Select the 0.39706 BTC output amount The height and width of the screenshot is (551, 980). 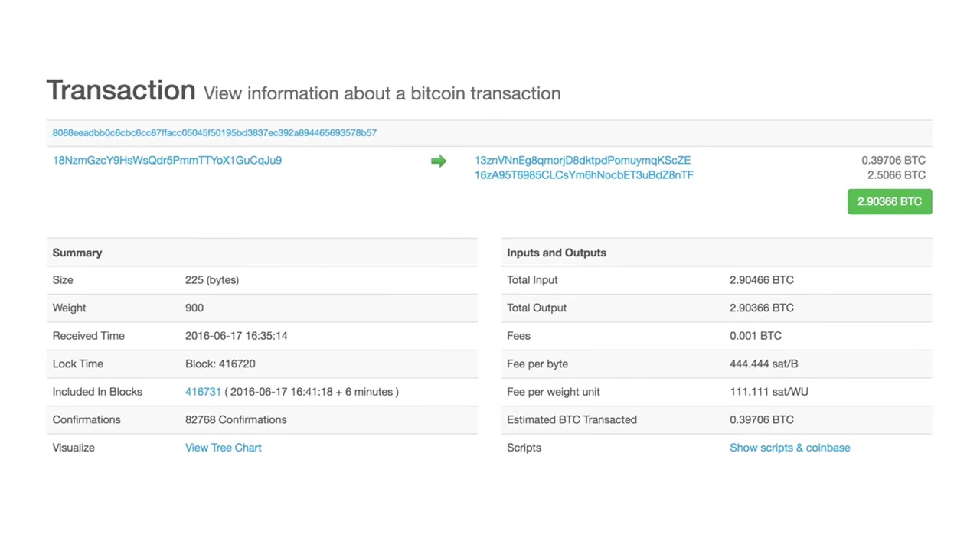(893, 161)
